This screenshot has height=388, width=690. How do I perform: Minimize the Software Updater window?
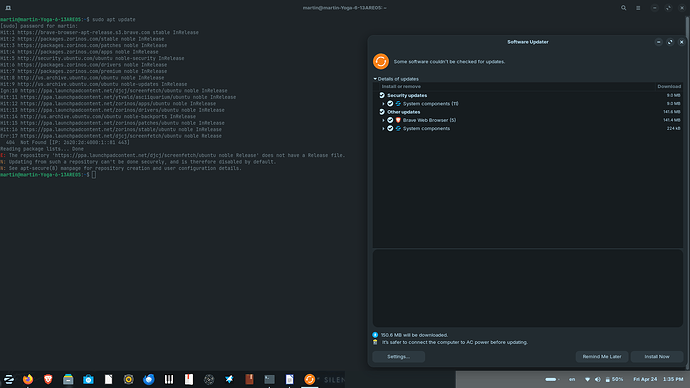pos(658,42)
